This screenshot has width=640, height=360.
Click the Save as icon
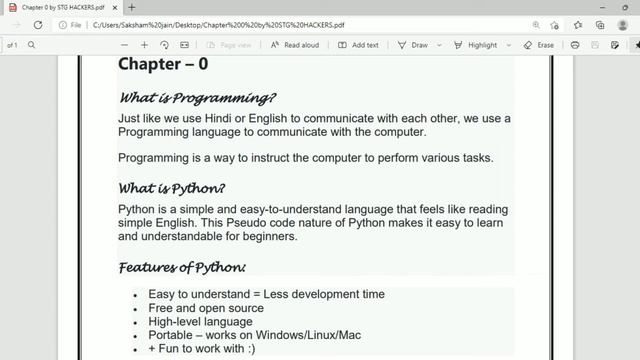point(615,45)
